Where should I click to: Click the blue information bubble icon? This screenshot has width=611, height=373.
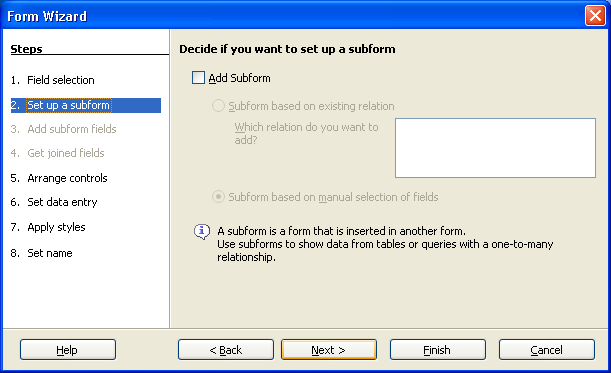coord(202,232)
